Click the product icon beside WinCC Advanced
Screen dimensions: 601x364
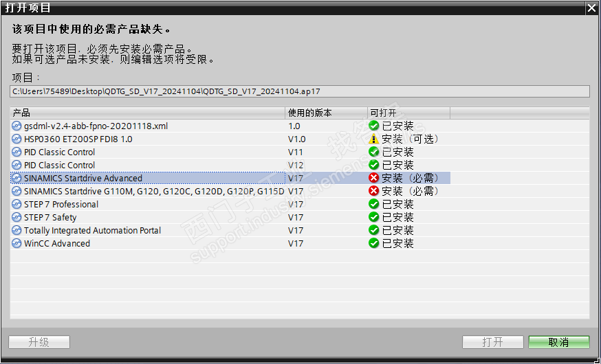17,243
